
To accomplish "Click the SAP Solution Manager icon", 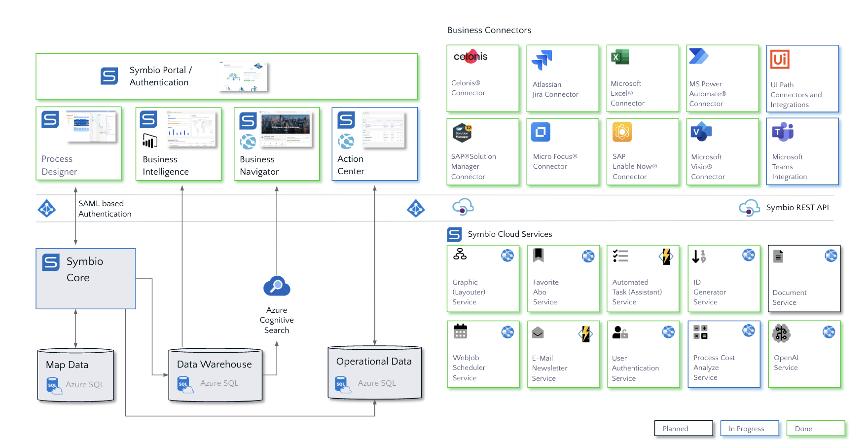I will coord(463,133).
